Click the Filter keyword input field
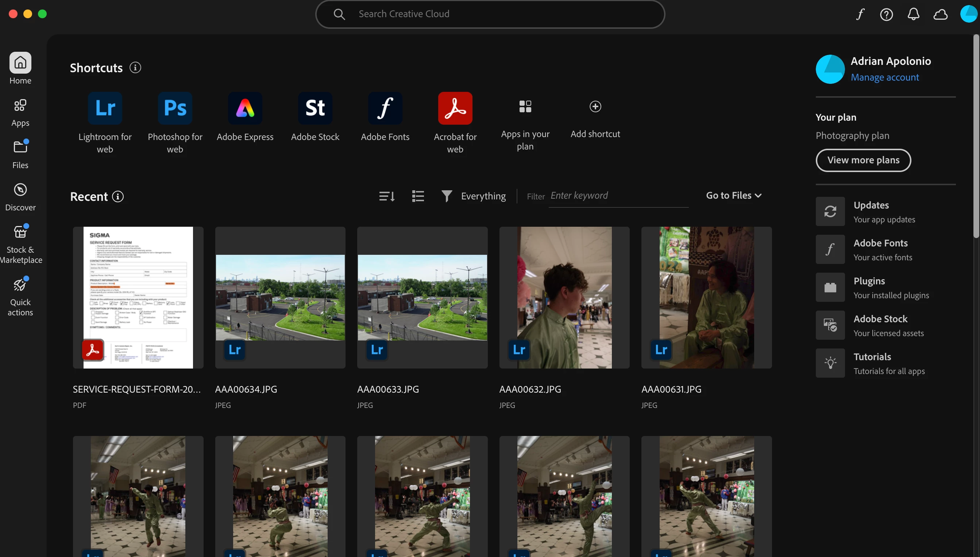The height and width of the screenshot is (557, 980). point(618,196)
